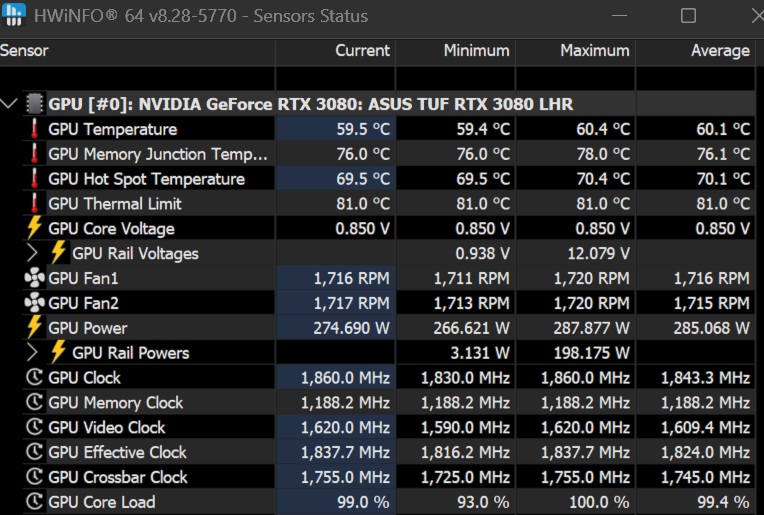764x515 pixels.
Task: Click the rail powers maximum 198.175 W
Action: tap(592, 353)
